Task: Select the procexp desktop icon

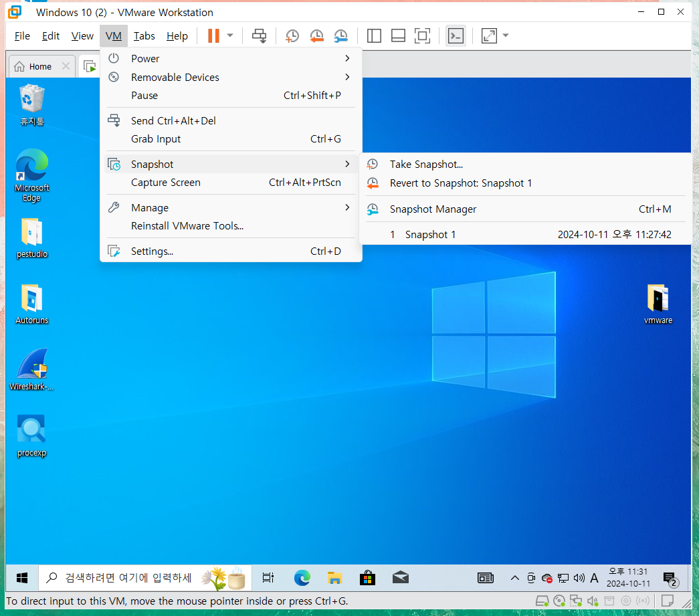Action: [31, 436]
